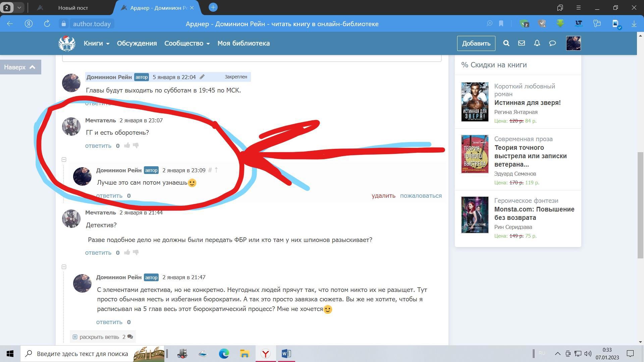This screenshot has width=644, height=362.
Task: Expand hidden branch 'раскрыть ветвь'
Action: click(99, 337)
